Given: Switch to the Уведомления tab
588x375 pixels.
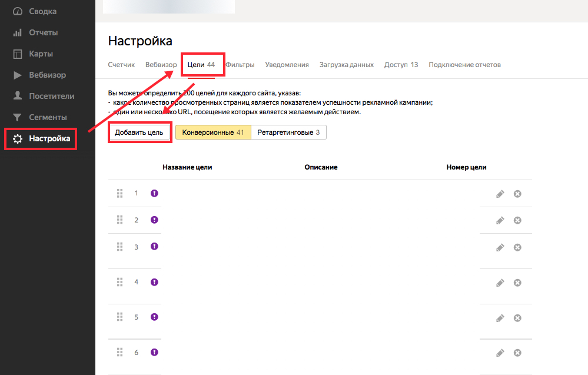Looking at the screenshot, I should pyautogui.click(x=287, y=65).
